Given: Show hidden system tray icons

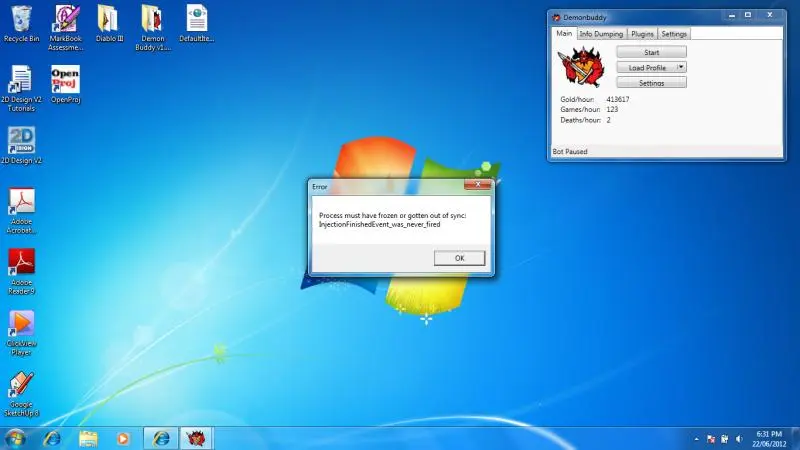Looking at the screenshot, I should tap(697, 438).
